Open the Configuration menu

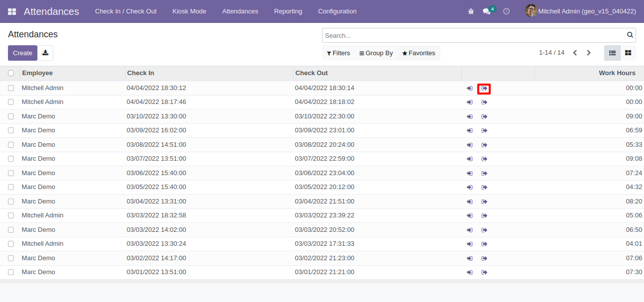pyautogui.click(x=337, y=11)
